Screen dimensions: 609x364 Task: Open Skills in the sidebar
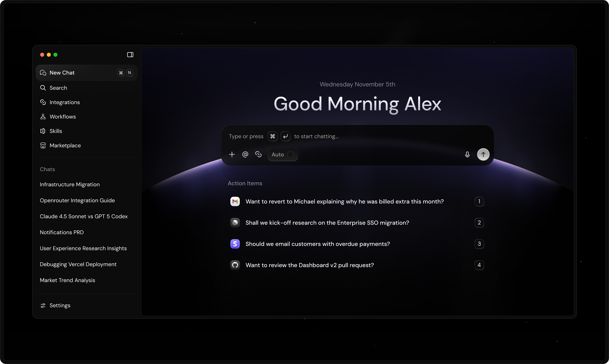(56, 131)
